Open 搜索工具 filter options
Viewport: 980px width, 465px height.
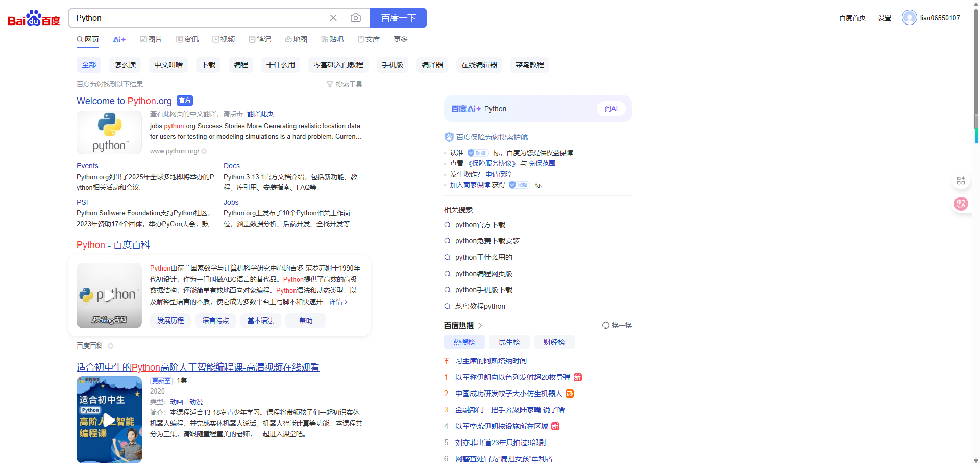coord(345,84)
